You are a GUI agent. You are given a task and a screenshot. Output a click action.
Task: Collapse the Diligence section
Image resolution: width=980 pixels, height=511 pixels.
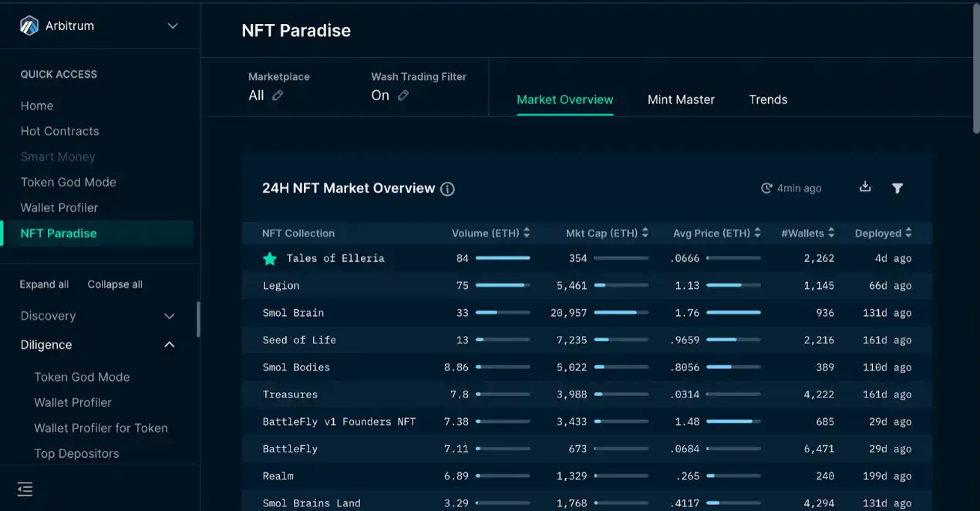coord(170,345)
